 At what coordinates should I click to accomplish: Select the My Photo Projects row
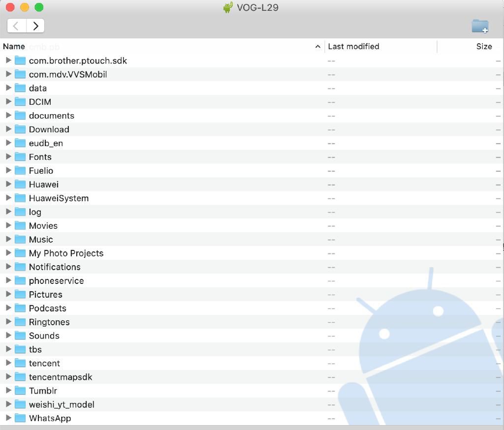click(66, 253)
